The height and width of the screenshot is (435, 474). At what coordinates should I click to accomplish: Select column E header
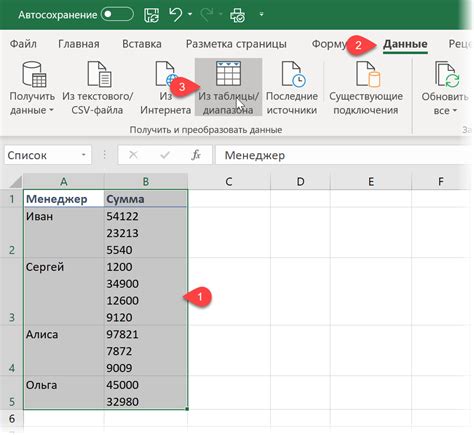click(371, 182)
